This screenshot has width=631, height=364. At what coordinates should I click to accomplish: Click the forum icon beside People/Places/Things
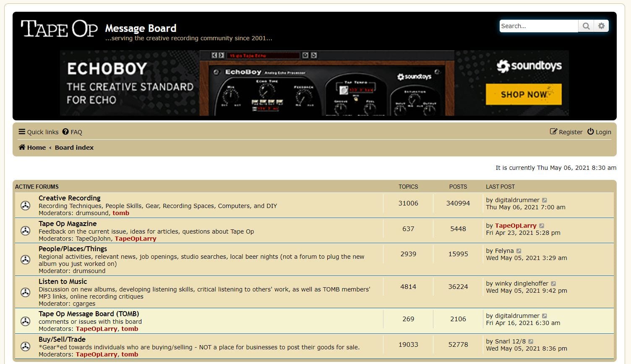(26, 260)
